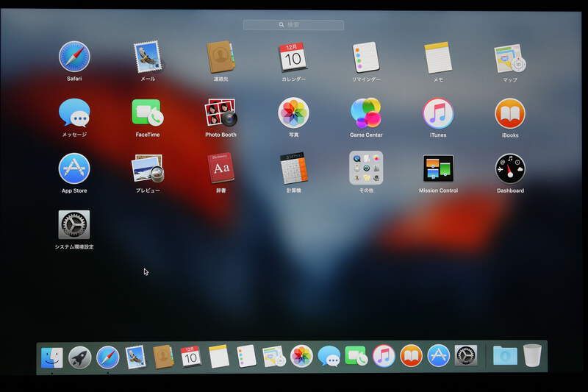Image resolution: width=588 pixels, height=392 pixels.
Task: Launch the Photo Booth app
Action: tap(220, 113)
